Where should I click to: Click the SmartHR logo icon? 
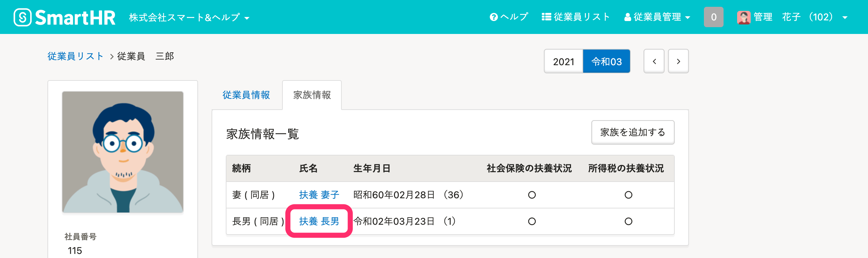coord(23,17)
